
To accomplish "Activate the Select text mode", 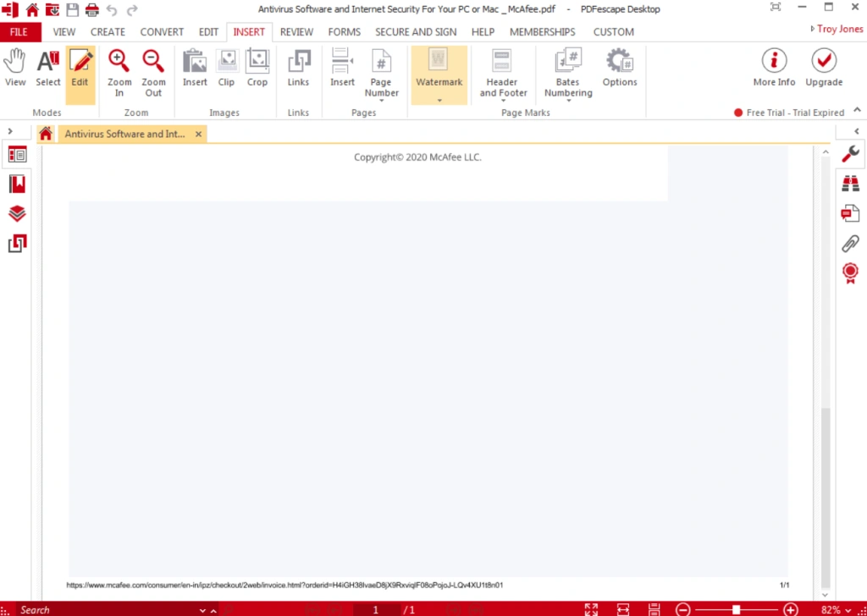I will pyautogui.click(x=48, y=69).
